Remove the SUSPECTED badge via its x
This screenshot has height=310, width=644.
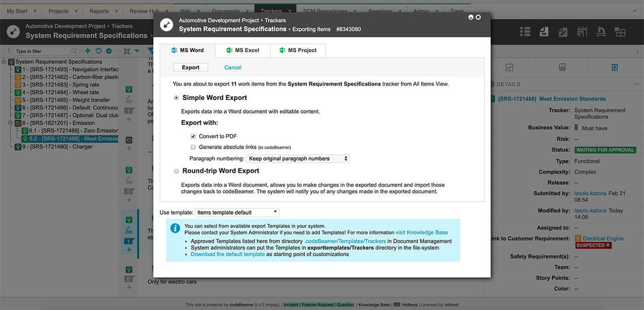pyautogui.click(x=608, y=245)
